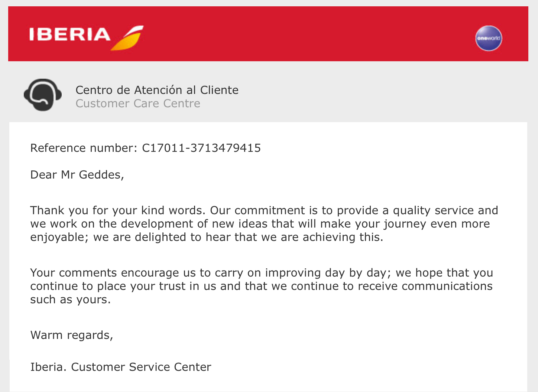This screenshot has width=538, height=392.
Task: Click the Warm regards sign-off
Action: 71,335
